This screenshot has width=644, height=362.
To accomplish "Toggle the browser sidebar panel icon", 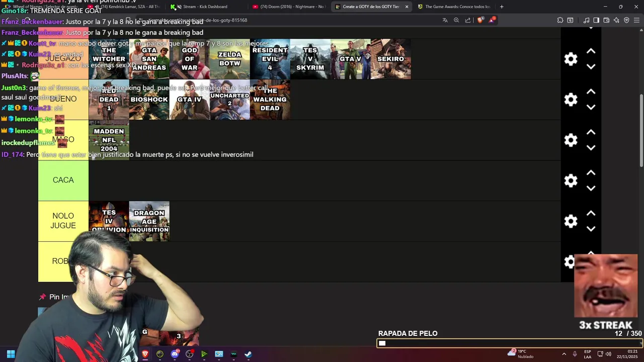I will [596, 20].
